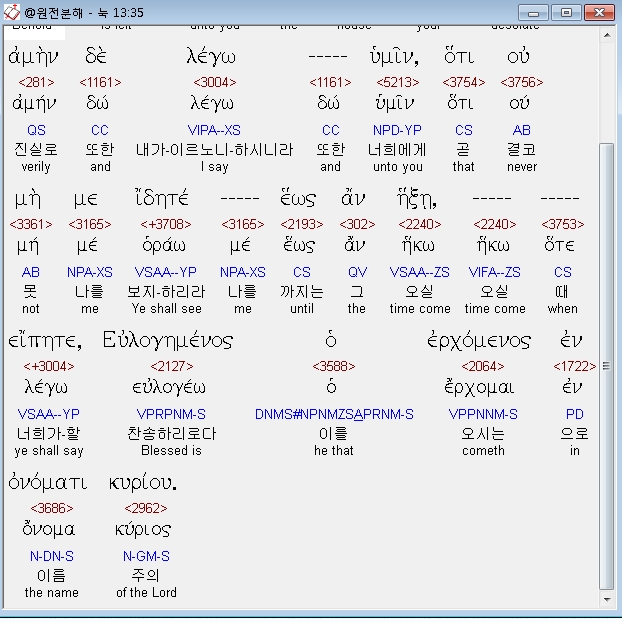Click the Greek lemma εὐλογέω
This screenshot has height=619, width=622.
click(x=169, y=387)
